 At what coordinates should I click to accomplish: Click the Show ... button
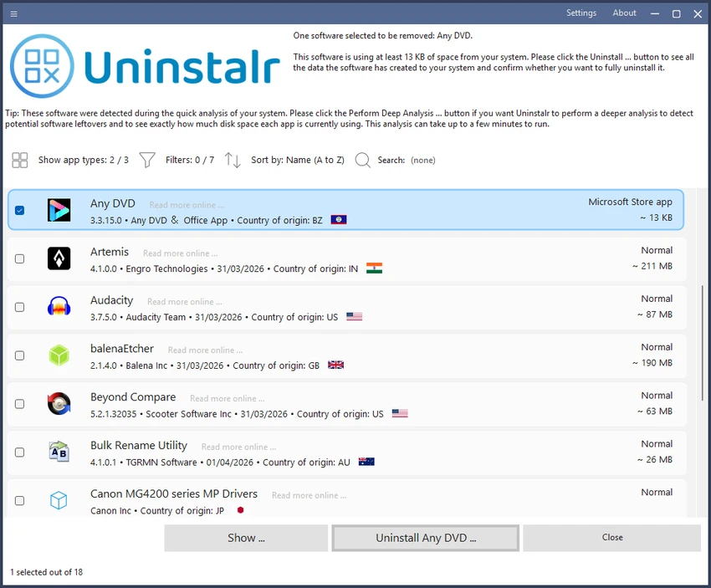coord(246,538)
